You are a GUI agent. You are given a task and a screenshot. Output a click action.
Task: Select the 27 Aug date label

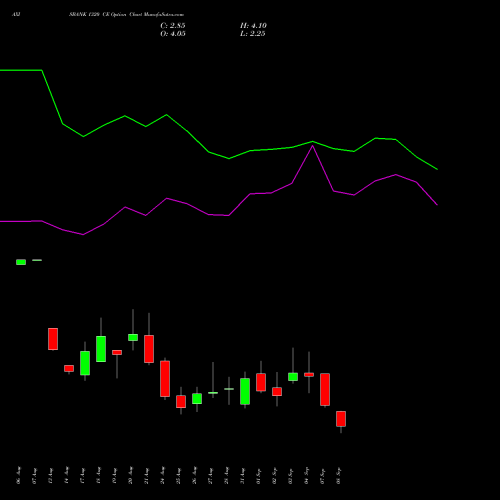coord(210,475)
